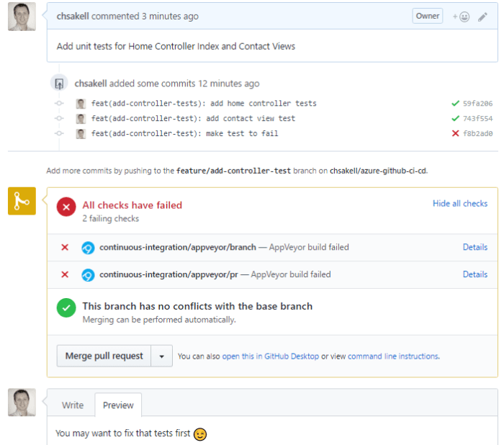
Task: Switch to the Write tab
Action: pyautogui.click(x=73, y=405)
